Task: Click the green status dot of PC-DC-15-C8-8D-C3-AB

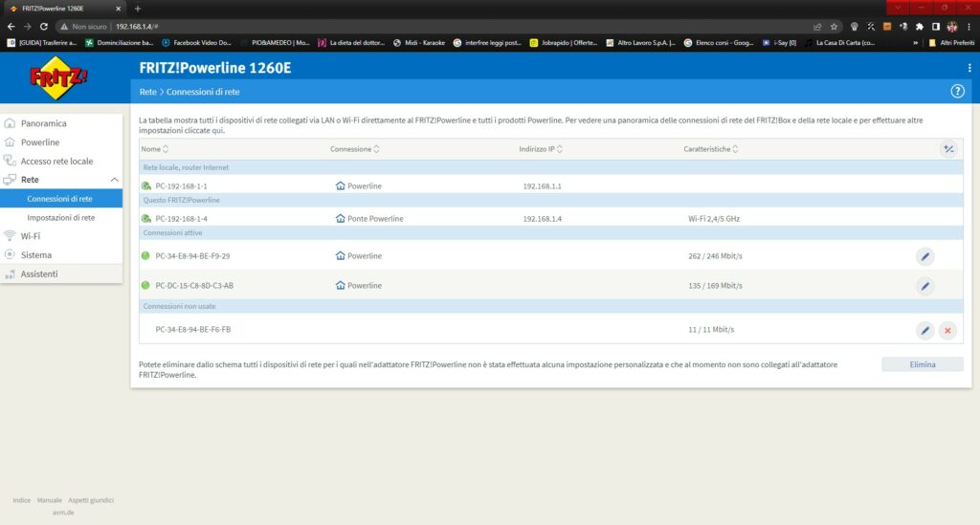Action: pos(145,285)
